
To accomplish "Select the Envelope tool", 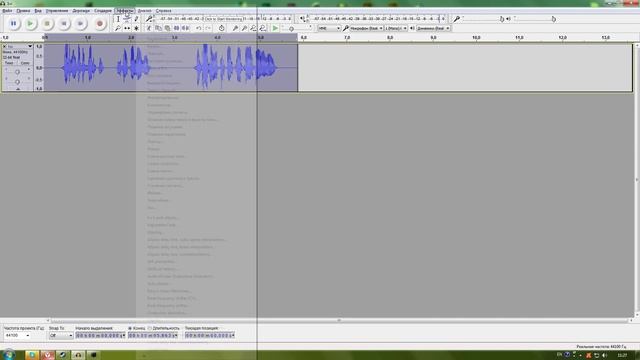I will click(127, 19).
